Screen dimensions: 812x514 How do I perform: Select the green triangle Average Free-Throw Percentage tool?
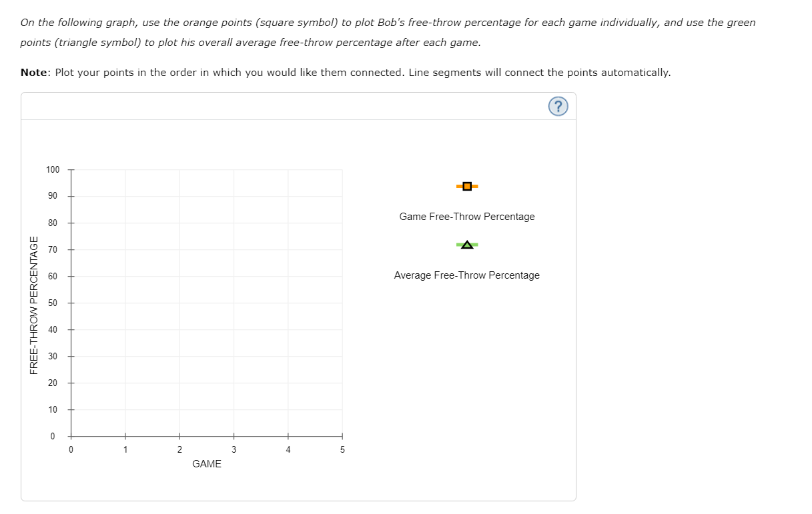(466, 245)
